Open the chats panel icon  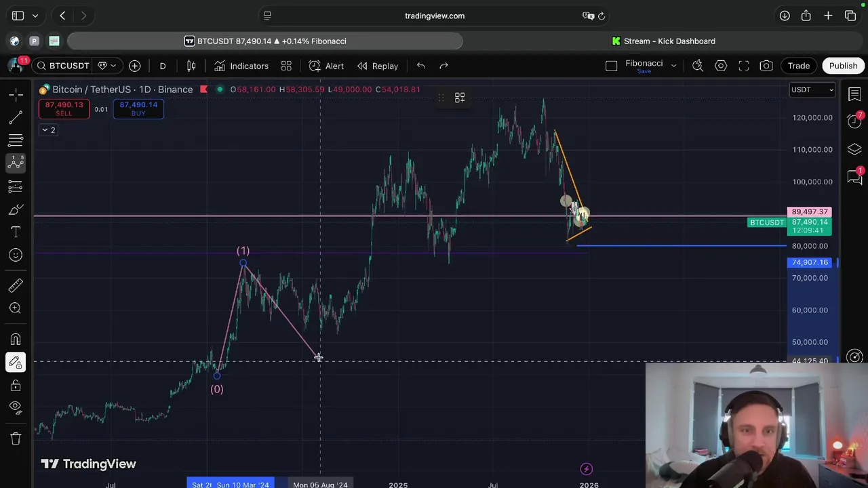click(x=854, y=177)
